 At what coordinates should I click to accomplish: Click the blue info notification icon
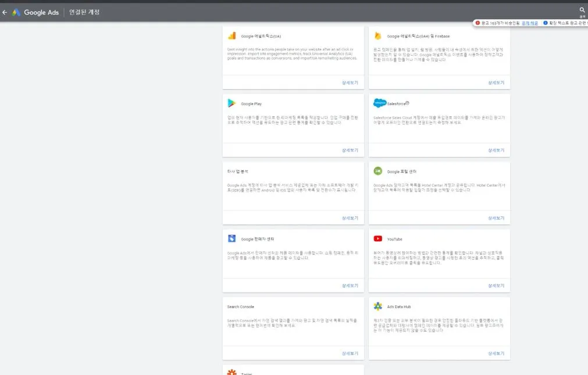(545, 23)
